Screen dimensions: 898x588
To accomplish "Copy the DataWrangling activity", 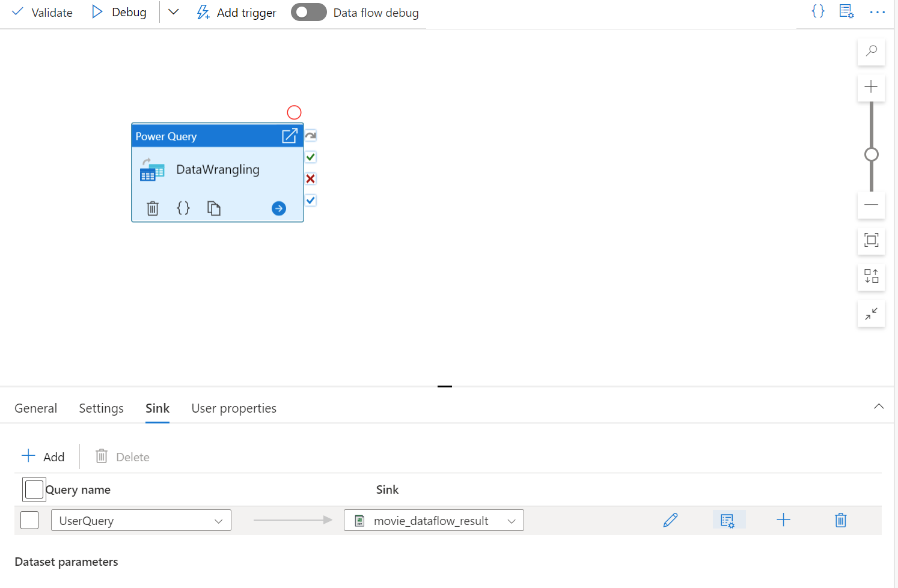I will [x=214, y=208].
